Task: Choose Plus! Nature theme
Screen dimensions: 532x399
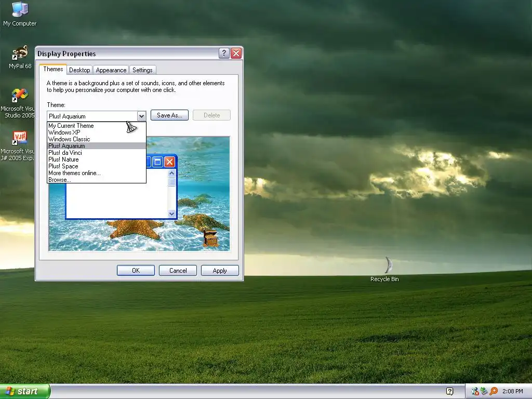Action: pos(97,159)
